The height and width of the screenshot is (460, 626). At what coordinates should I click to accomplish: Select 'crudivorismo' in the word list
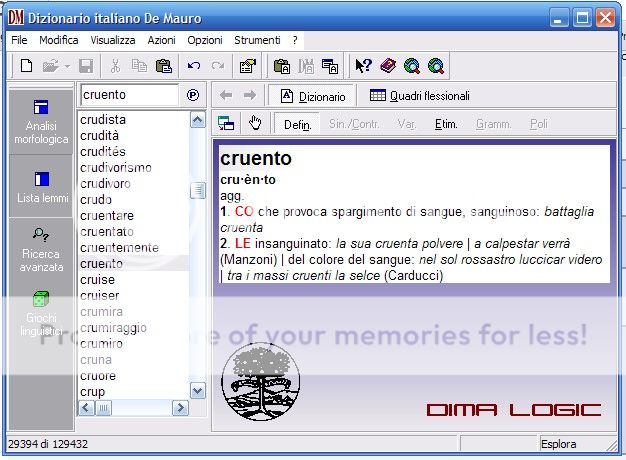116,168
